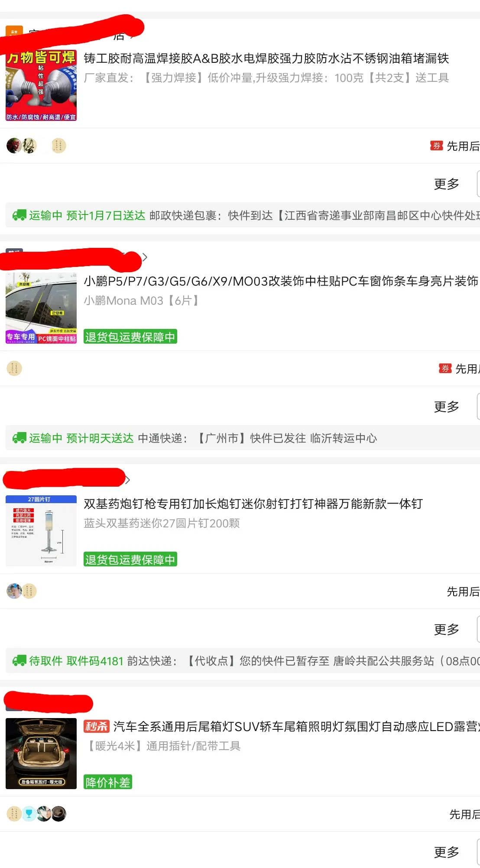This screenshot has width=480, height=868.
Task: Open the car trunk LED light thumbnail
Action: pyautogui.click(x=41, y=754)
